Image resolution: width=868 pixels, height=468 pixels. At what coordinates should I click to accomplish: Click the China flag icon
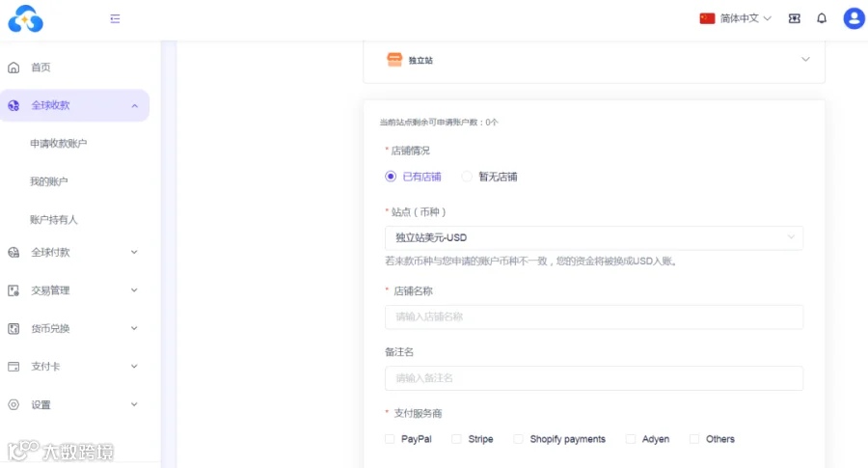707,19
